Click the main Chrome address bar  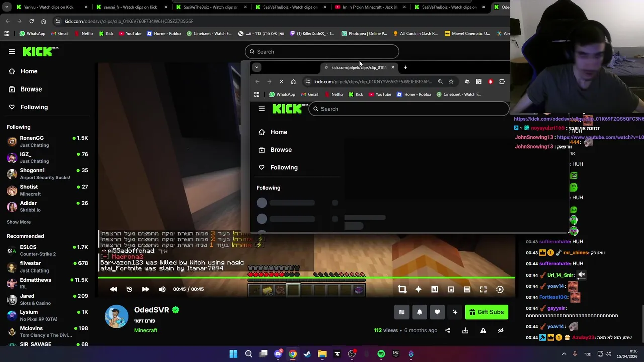(x=282, y=21)
